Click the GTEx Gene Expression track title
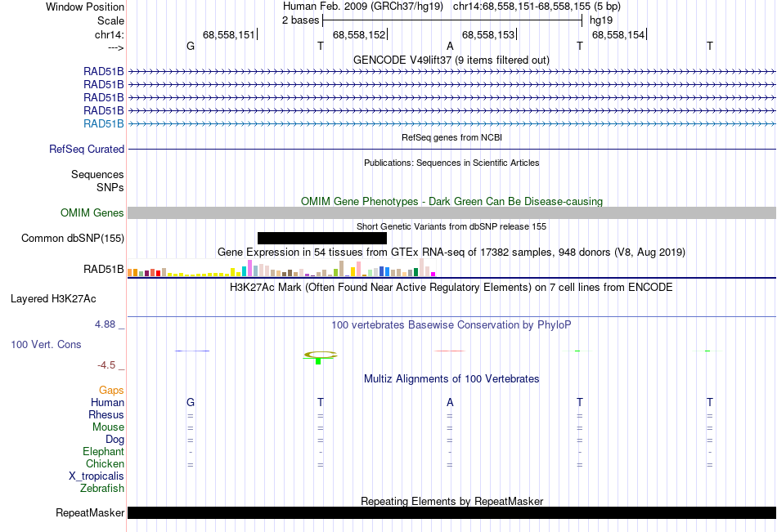Image resolution: width=777 pixels, height=532 pixels. tap(451, 253)
